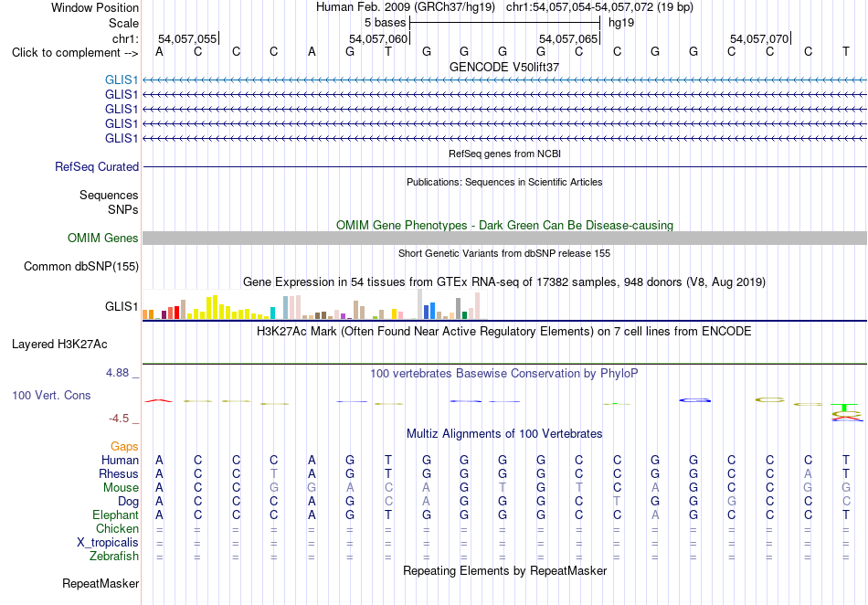868x605 pixels.
Task: Click the 4.88 conservation scale maximum
Action: coord(117,373)
